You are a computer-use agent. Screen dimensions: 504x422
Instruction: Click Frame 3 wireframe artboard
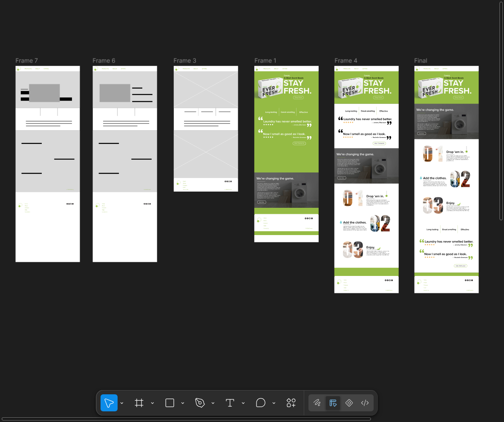point(206,129)
